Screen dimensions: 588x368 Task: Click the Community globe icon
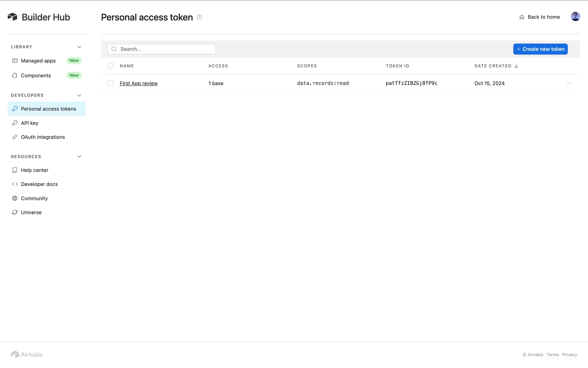point(15,198)
